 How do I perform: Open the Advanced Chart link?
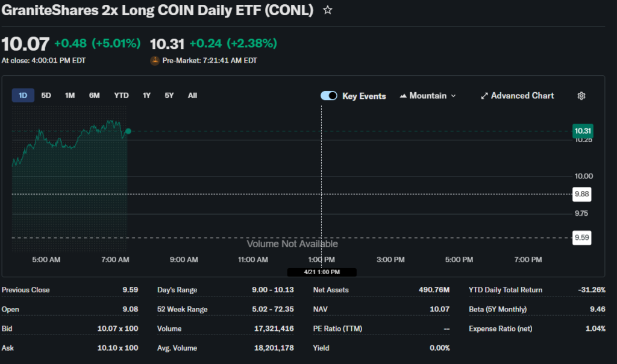tap(522, 96)
